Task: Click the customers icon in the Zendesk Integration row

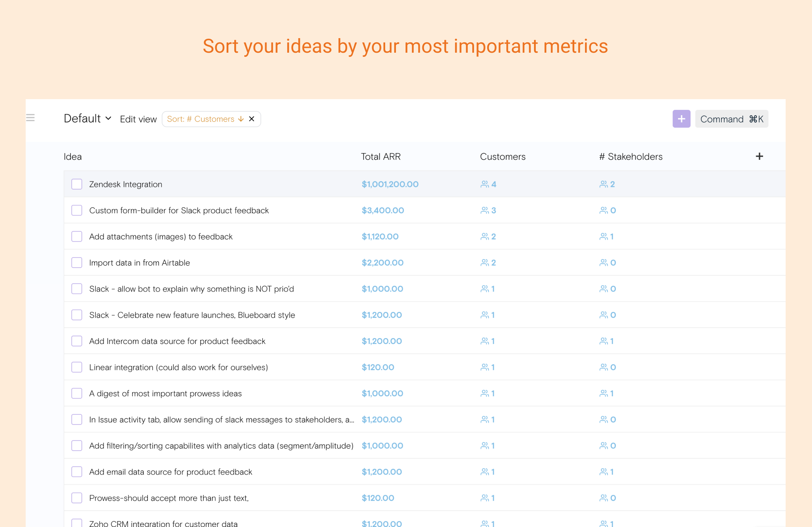Action: [484, 184]
